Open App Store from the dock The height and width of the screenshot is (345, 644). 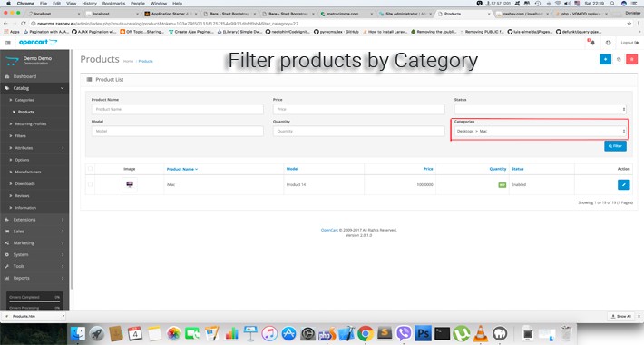coord(288,333)
